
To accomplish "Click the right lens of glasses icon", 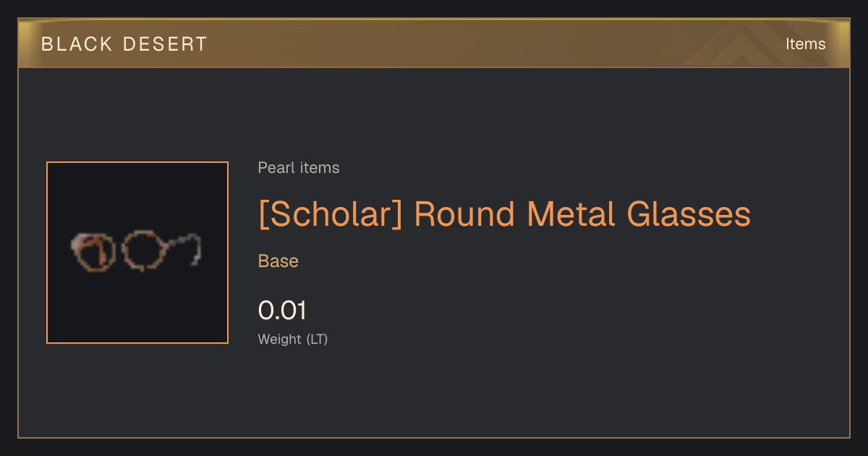I will [x=142, y=250].
